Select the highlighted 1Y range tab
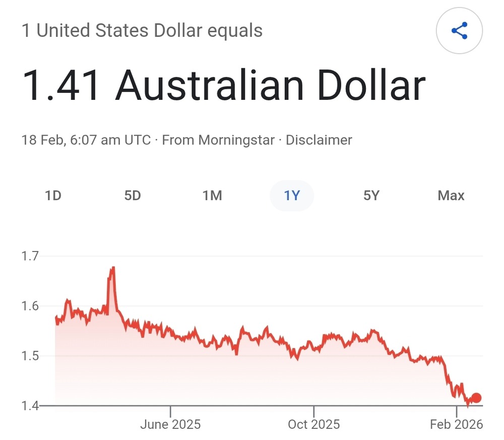504x440 pixels. click(x=292, y=196)
